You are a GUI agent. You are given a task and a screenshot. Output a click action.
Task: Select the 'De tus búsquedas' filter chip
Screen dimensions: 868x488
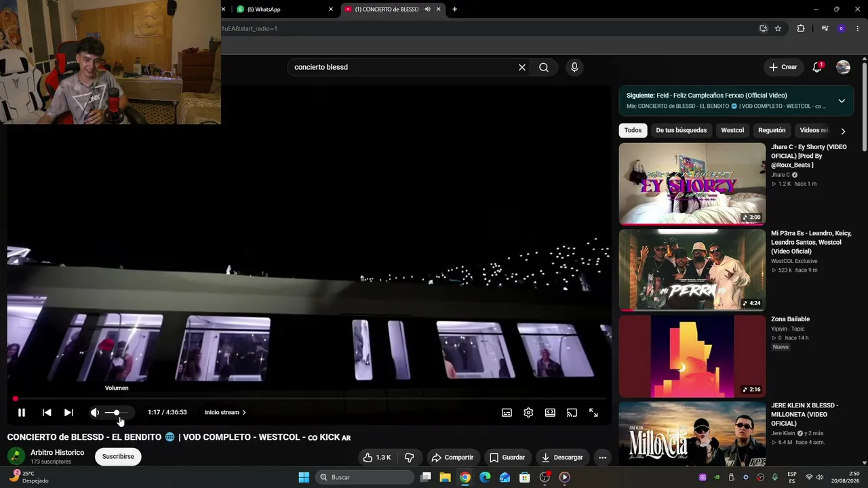[x=681, y=130]
